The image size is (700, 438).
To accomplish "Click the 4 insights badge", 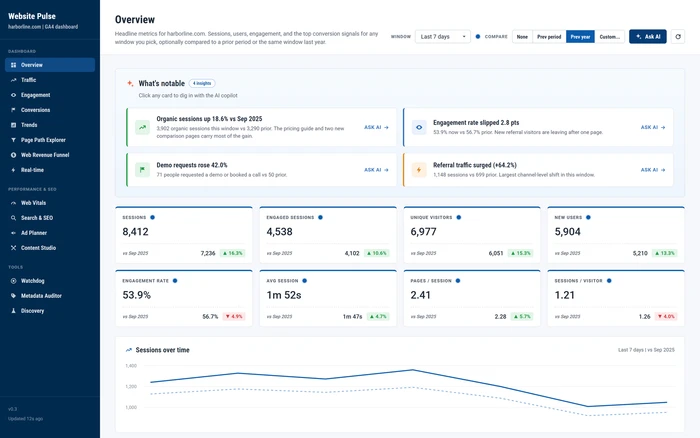I will pos(202,83).
